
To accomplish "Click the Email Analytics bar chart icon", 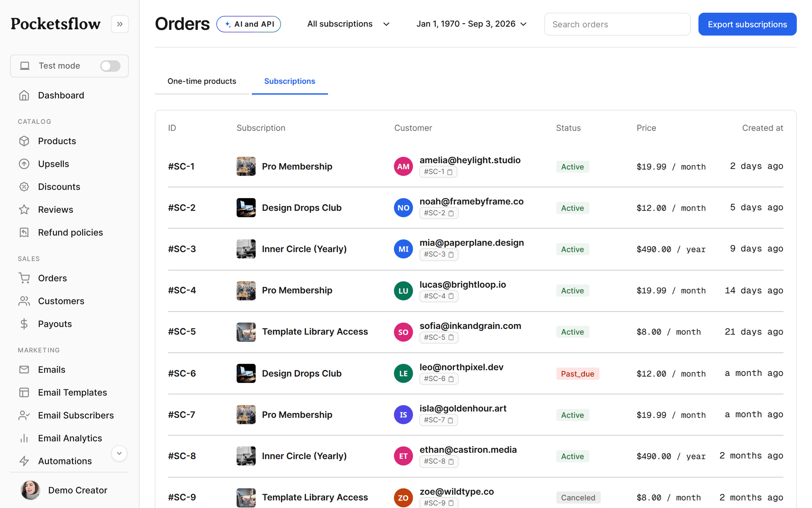I will coord(24,438).
